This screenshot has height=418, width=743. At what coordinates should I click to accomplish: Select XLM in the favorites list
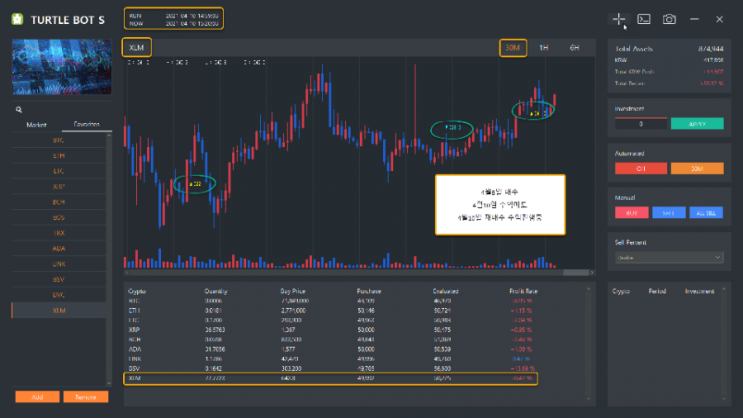pos(59,310)
